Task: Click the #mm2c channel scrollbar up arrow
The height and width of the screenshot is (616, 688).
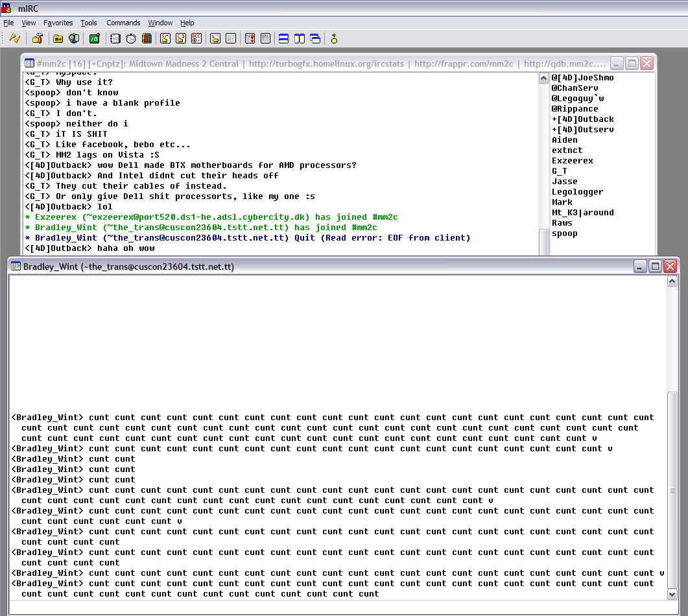Action: pyautogui.click(x=544, y=78)
